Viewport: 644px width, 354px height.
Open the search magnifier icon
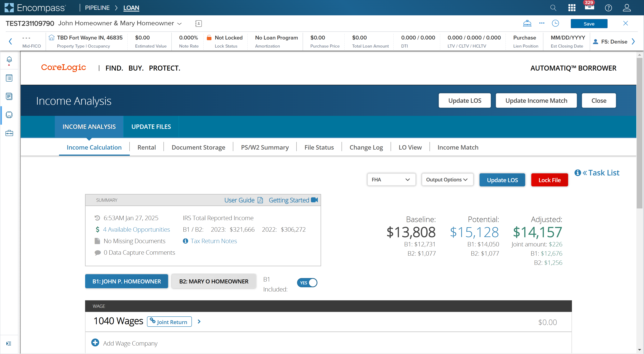(x=553, y=8)
